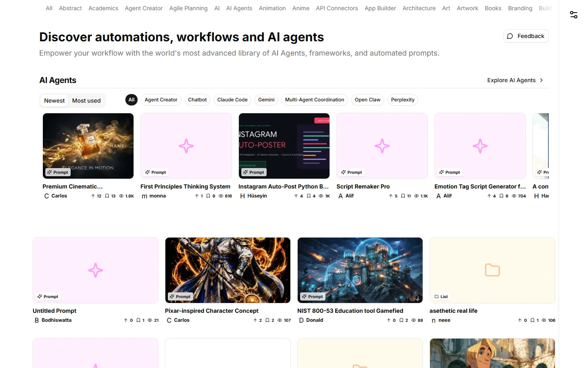Bookmark asethetic real life list
The image size is (588, 368).
532,320
